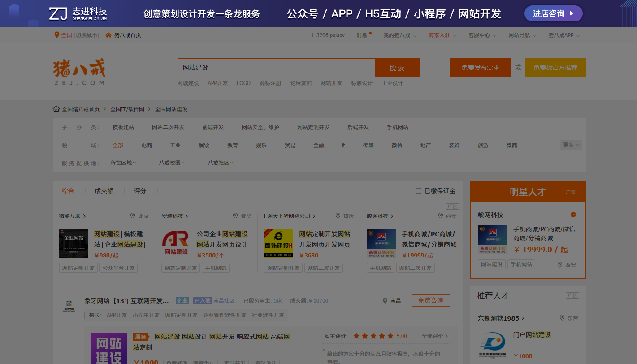Image resolution: width=637 pixels, height=364 pixels.
Task: Open the 安瑞科技 shop link
Action: pyautogui.click(x=175, y=216)
